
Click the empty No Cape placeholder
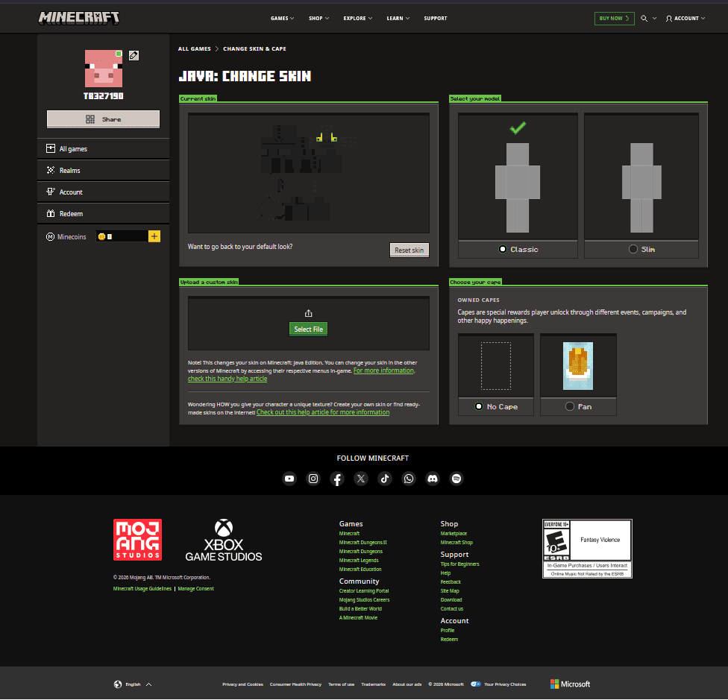(496, 366)
